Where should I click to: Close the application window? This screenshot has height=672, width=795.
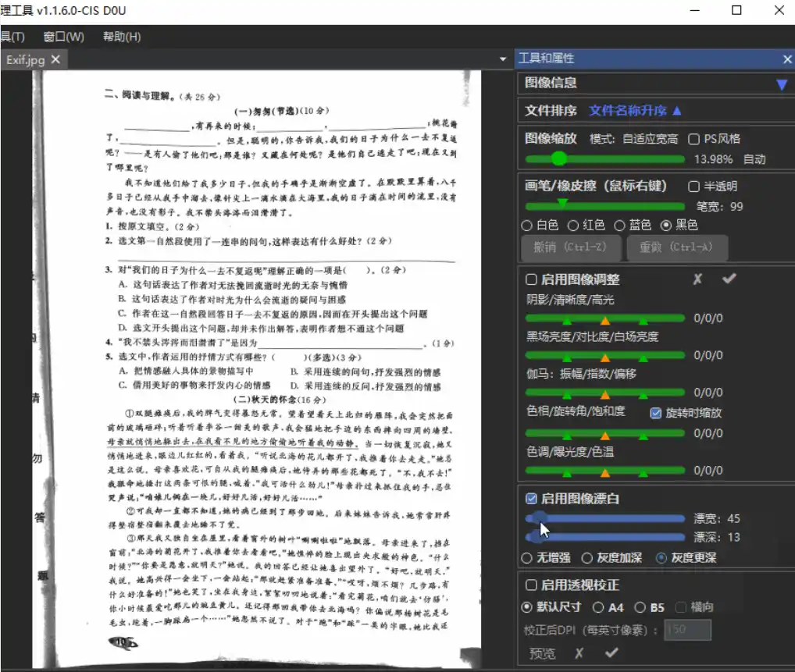pyautogui.click(x=779, y=10)
